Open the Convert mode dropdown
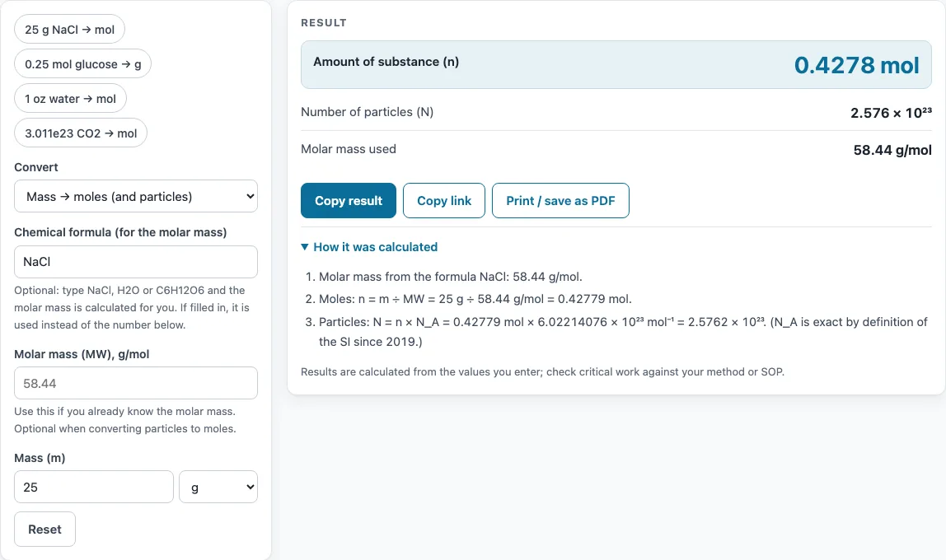 (136, 197)
